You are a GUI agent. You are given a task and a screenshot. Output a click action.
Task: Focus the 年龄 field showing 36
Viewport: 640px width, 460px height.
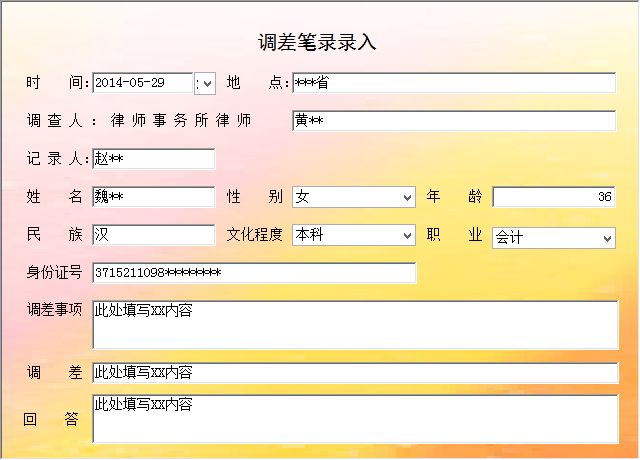pyautogui.click(x=554, y=198)
